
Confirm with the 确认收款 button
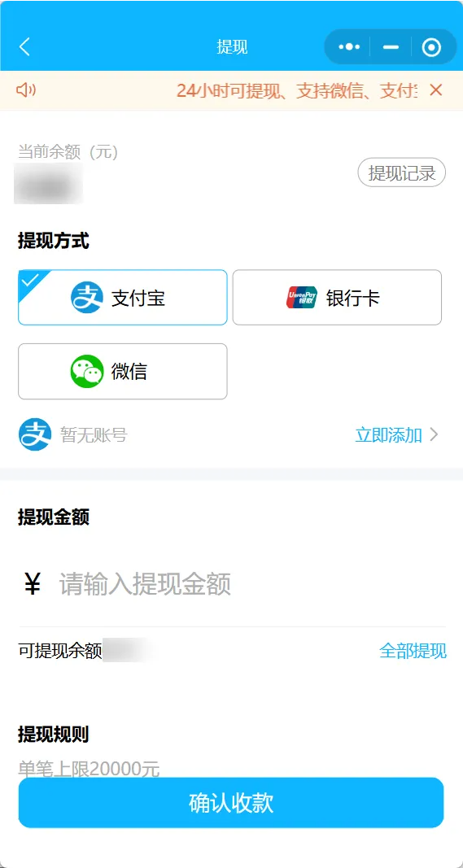[231, 803]
